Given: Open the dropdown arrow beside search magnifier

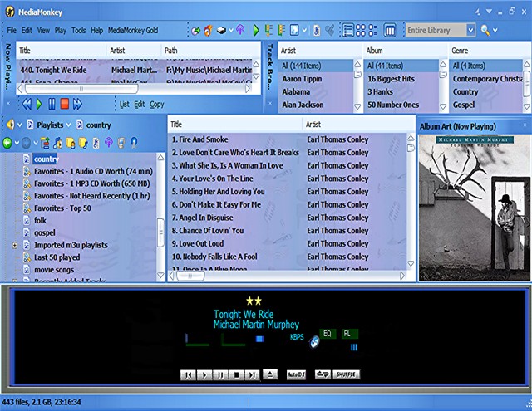Looking at the screenshot, I should tap(495, 30).
